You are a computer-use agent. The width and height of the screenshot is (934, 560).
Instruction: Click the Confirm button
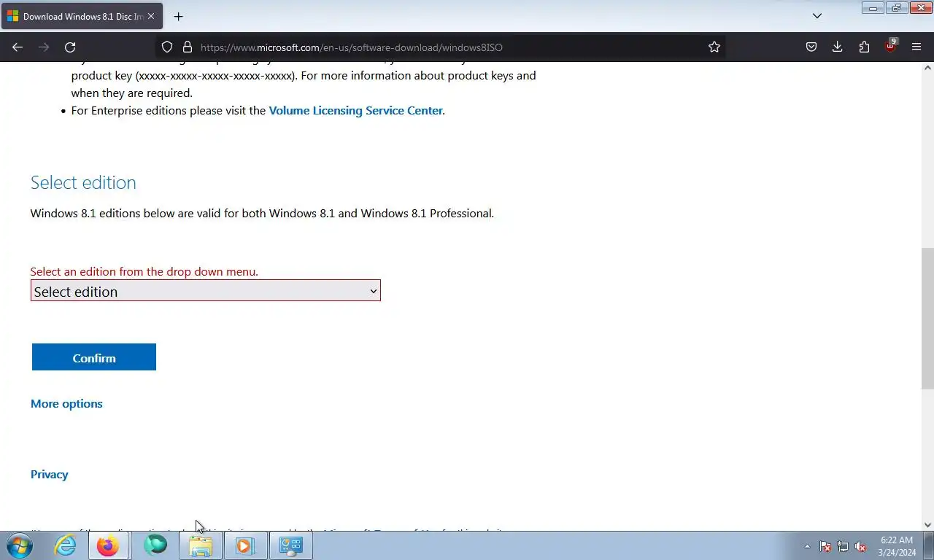(94, 357)
